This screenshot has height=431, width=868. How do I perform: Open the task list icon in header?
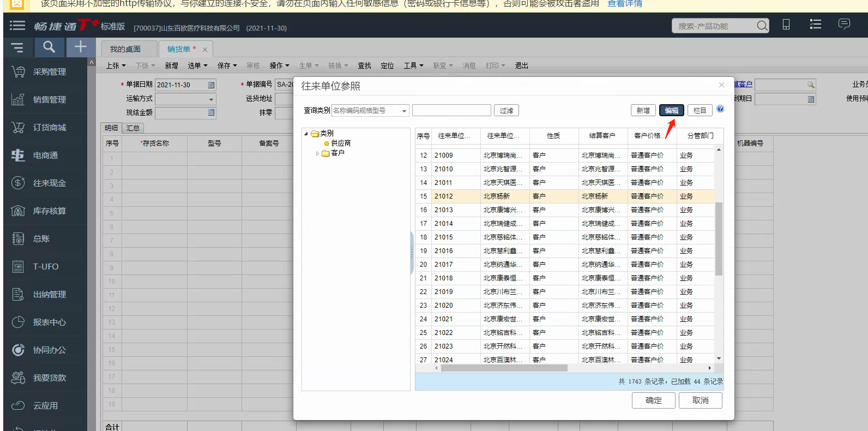816,25
